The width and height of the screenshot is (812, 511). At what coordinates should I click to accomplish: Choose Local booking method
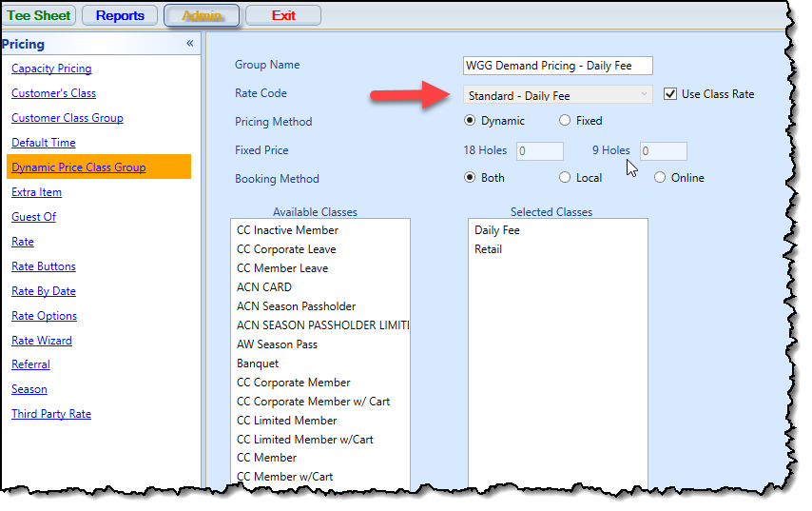pyautogui.click(x=565, y=178)
